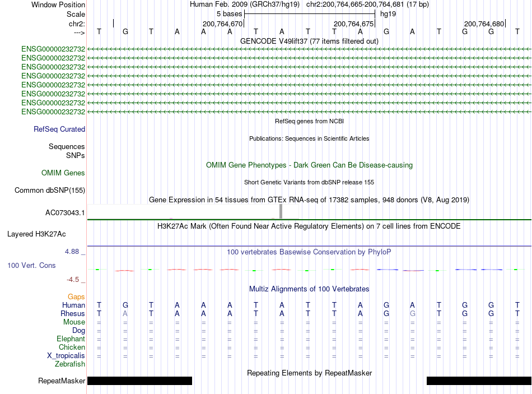Click the 200,764,675 ruler position

[353, 24]
